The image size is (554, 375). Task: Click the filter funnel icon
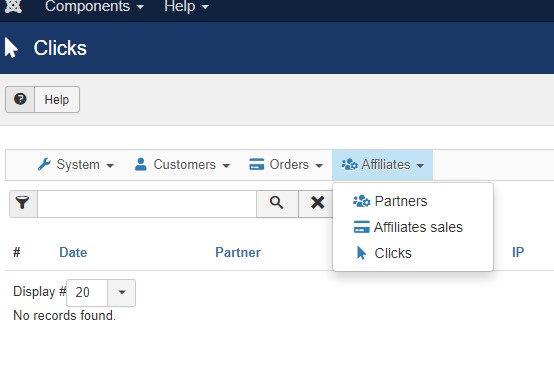click(x=22, y=203)
